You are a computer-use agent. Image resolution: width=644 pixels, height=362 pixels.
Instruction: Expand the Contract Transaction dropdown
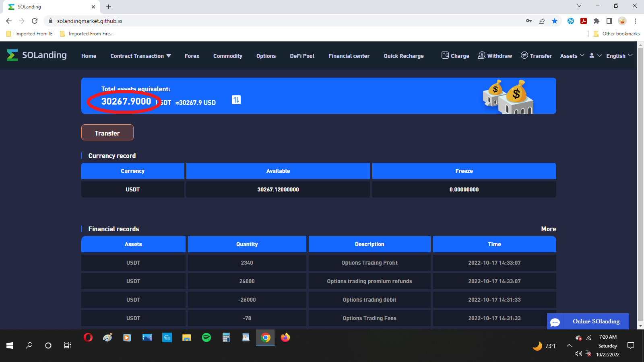click(140, 56)
